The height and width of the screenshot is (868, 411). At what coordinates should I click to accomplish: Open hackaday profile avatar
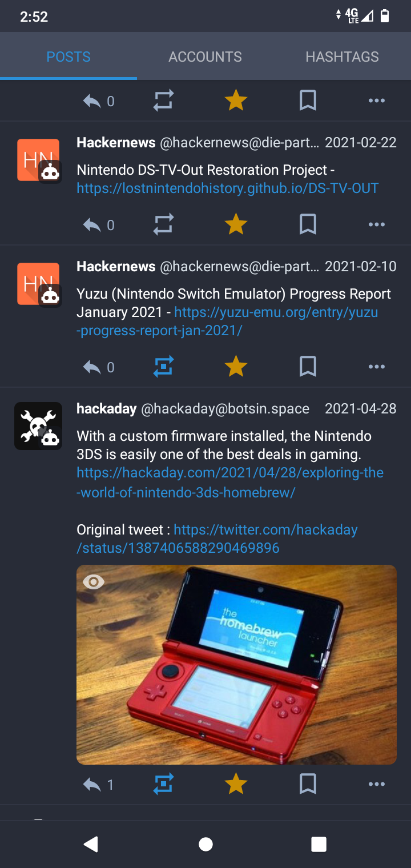(x=38, y=426)
